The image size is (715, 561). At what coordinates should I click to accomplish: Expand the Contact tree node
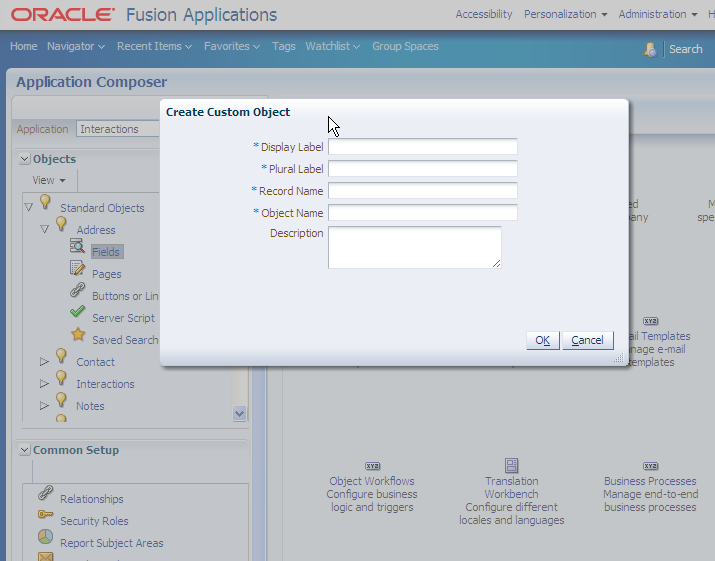44,362
